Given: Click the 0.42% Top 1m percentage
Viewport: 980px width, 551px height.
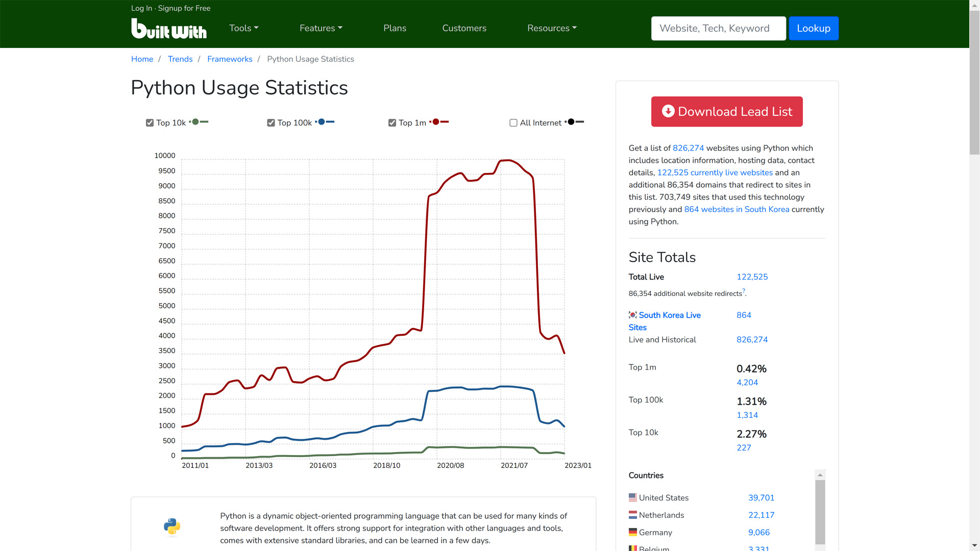Looking at the screenshot, I should [x=751, y=368].
